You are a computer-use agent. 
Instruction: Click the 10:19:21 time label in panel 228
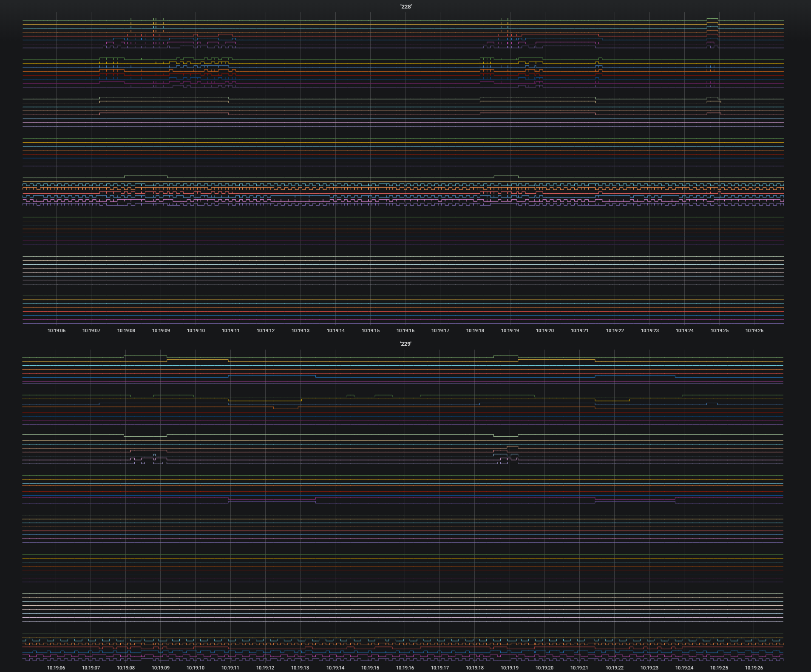pos(580,330)
